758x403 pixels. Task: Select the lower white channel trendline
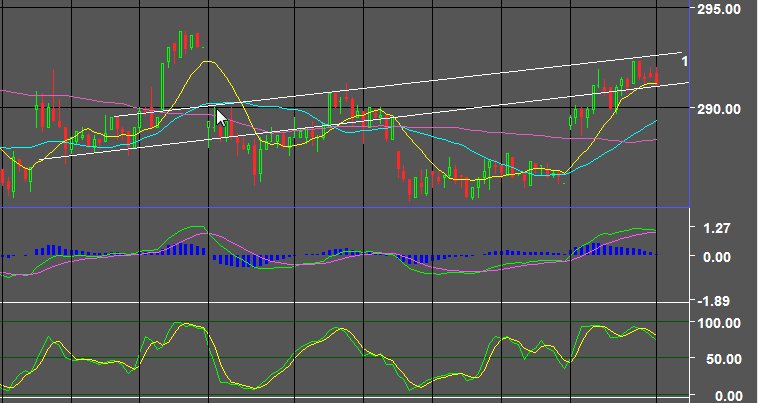click(365, 121)
